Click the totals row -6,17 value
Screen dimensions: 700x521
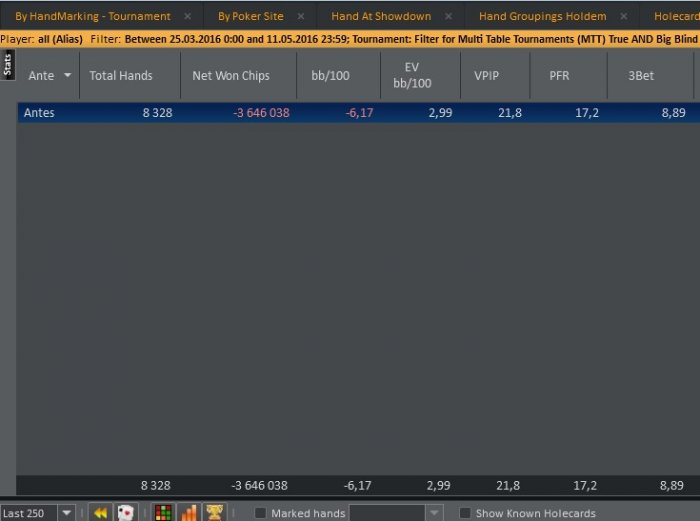[357, 485]
